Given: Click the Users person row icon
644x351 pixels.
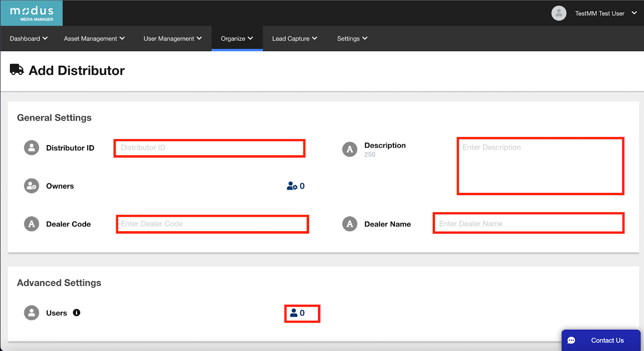Looking at the screenshot, I should pos(31,313).
